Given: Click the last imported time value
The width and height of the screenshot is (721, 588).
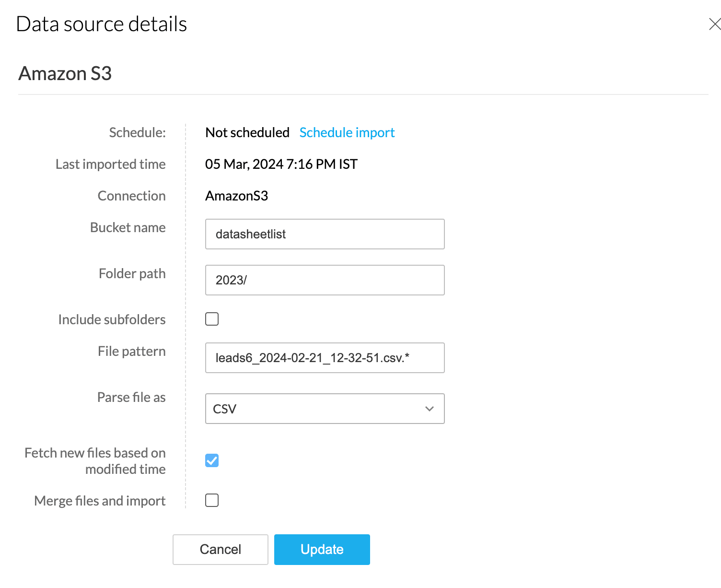Looking at the screenshot, I should (281, 164).
